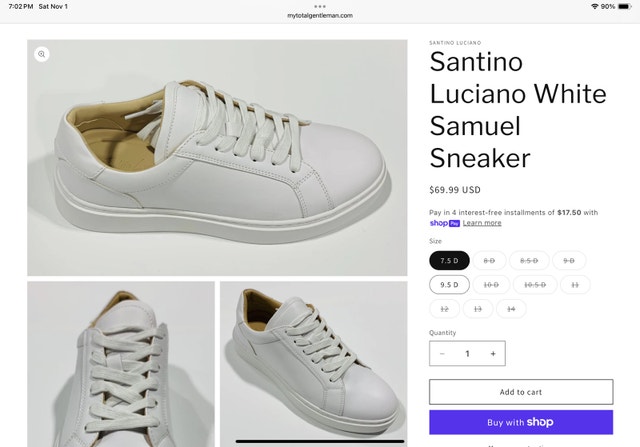
Task: Tap the three-dot menu at top center
Action: coord(320,6)
